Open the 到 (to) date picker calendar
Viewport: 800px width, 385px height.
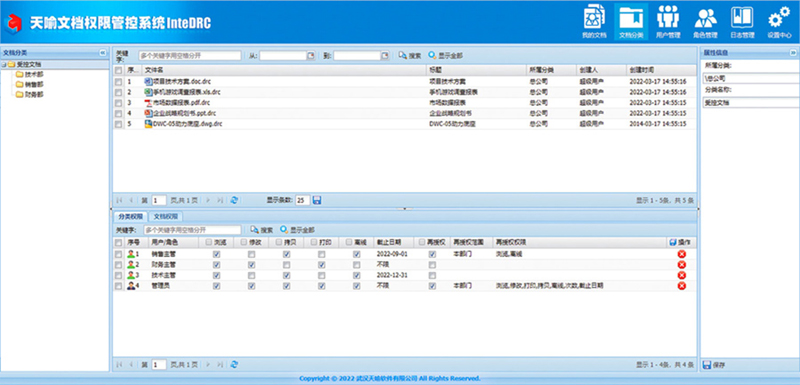pyautogui.click(x=385, y=56)
